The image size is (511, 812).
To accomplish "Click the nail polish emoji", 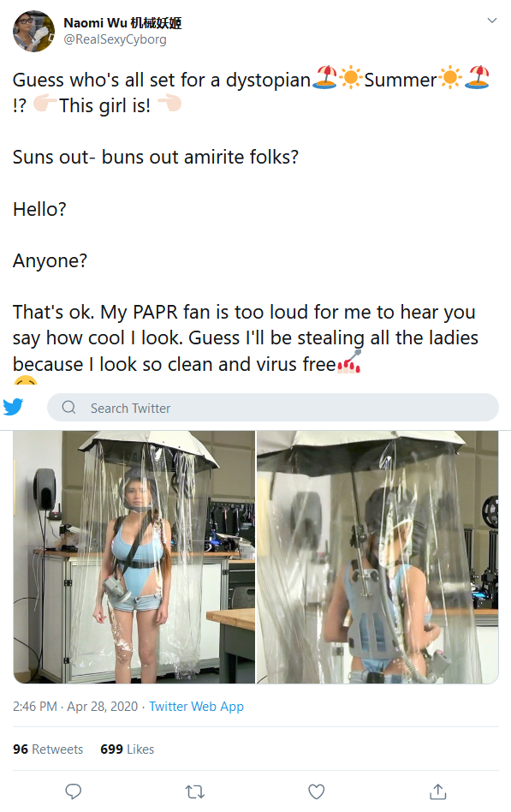I will pos(349,362).
